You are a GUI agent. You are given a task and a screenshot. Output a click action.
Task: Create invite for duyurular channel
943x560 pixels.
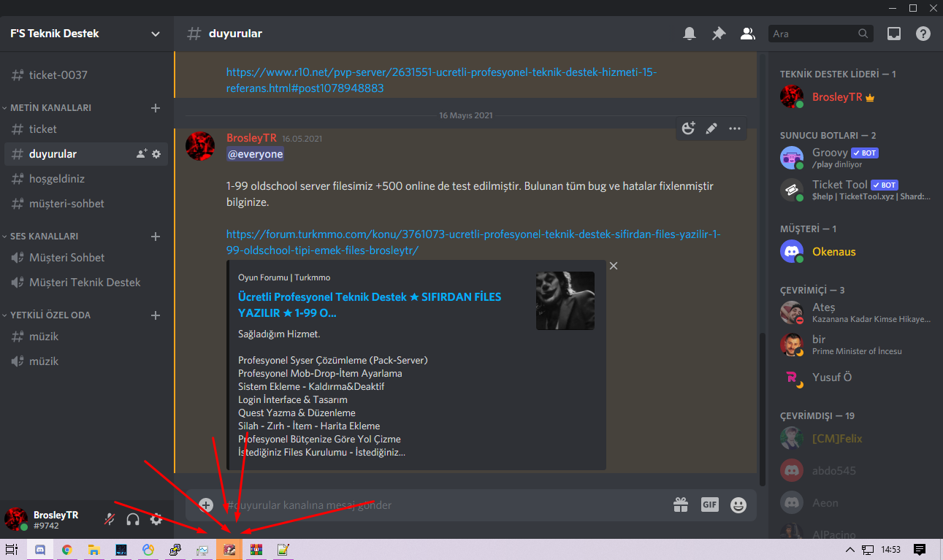[142, 154]
